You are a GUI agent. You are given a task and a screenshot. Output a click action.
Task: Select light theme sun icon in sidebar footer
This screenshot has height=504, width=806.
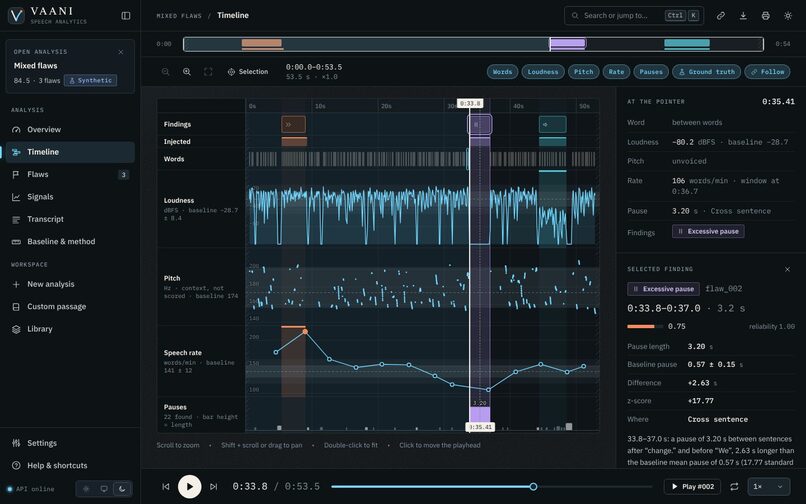tap(86, 489)
